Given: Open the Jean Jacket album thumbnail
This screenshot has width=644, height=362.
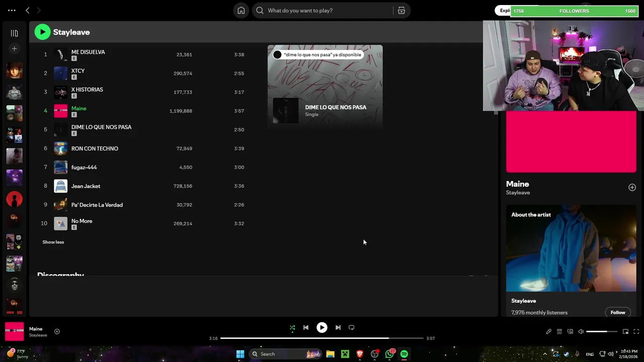Looking at the screenshot, I should (x=60, y=186).
